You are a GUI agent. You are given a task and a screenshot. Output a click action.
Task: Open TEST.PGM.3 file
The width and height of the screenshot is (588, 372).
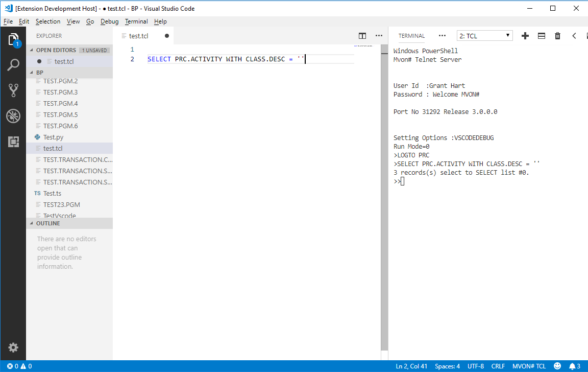pos(70,92)
